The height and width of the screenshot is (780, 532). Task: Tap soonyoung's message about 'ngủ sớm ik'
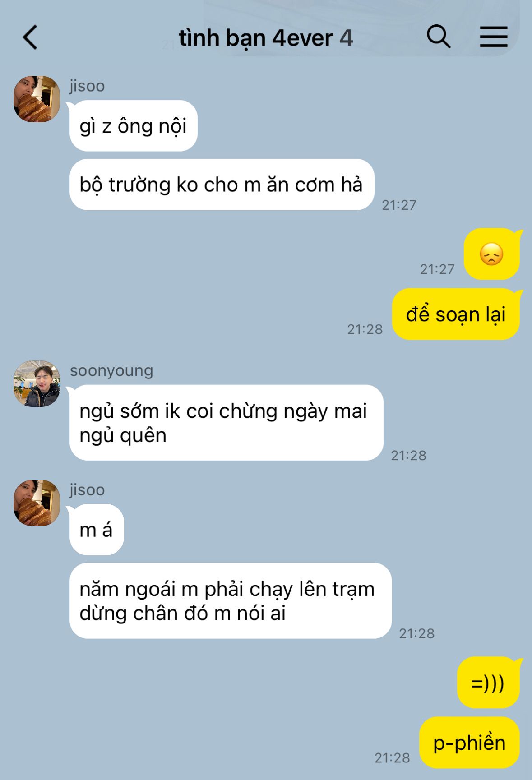[x=226, y=423]
